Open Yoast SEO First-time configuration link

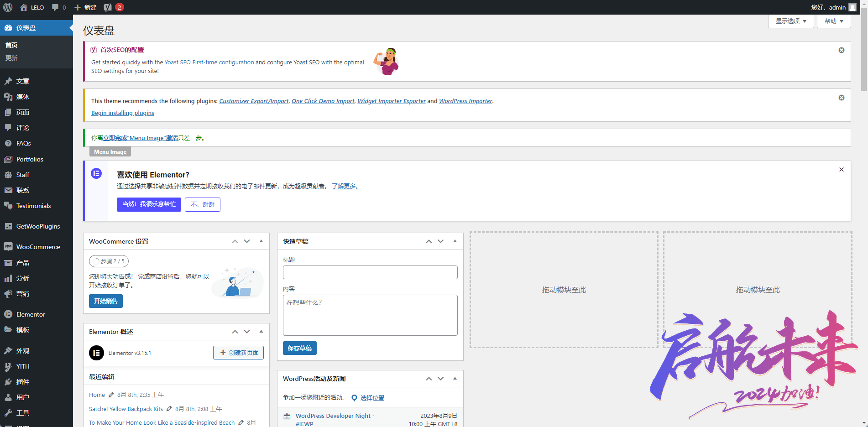(x=209, y=62)
